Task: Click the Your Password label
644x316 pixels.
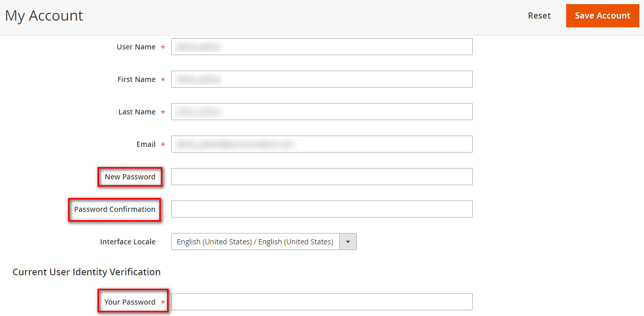Action: [x=129, y=302]
